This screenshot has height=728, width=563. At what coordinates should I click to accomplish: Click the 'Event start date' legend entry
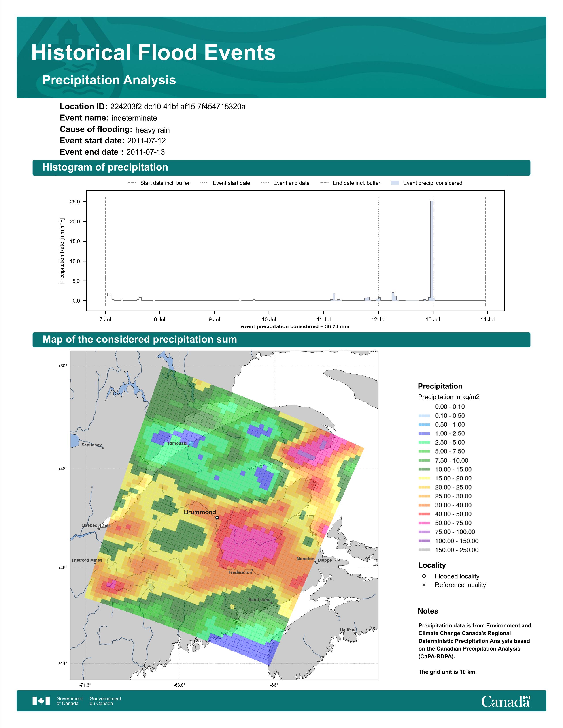pyautogui.click(x=225, y=183)
